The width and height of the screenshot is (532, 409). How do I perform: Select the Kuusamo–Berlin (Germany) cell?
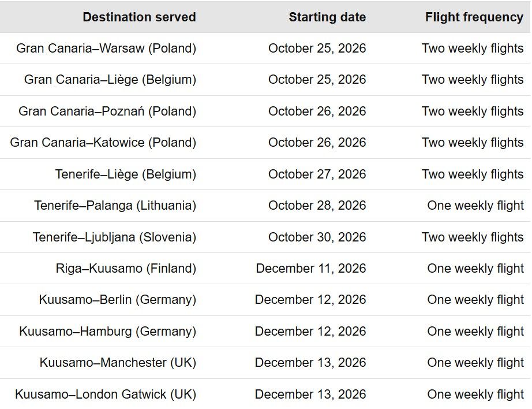pyautogui.click(x=118, y=300)
